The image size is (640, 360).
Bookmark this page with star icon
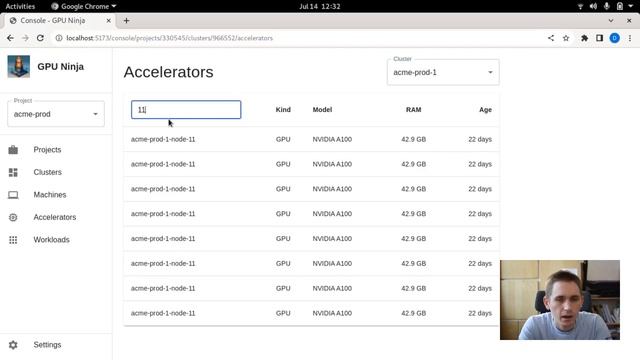(566, 38)
